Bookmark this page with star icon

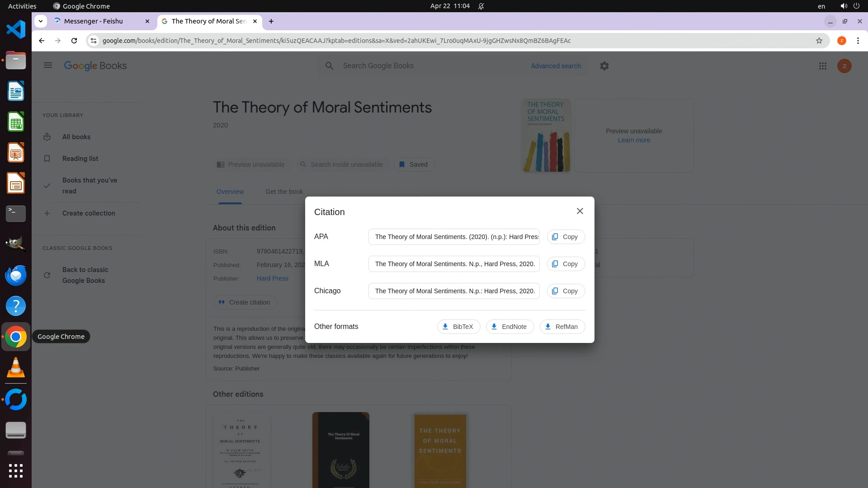819,41
